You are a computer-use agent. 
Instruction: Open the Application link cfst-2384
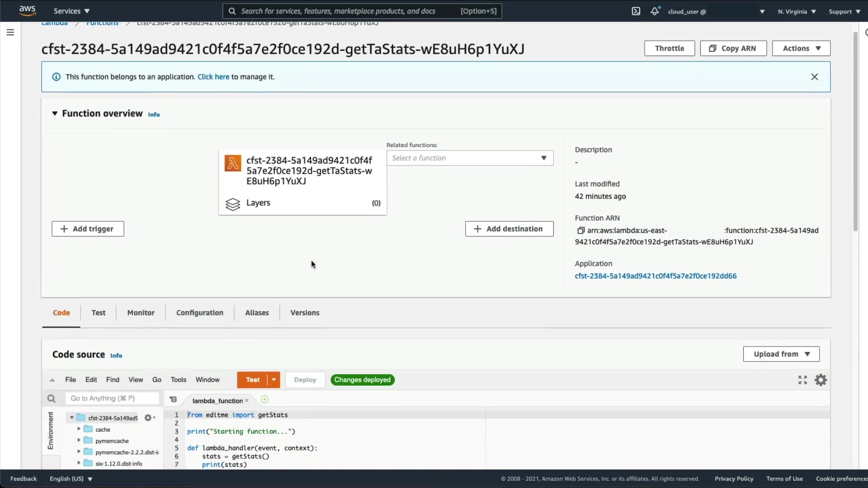coord(656,276)
